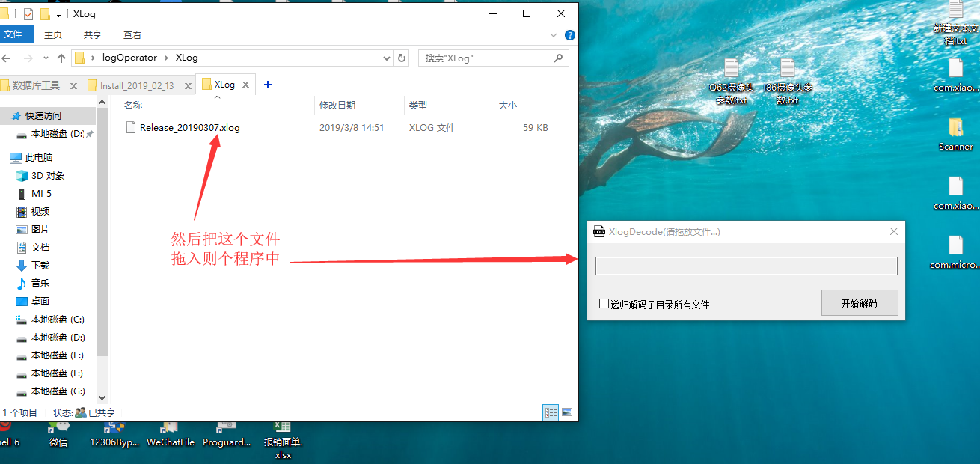Expand the address bar history dropdown

(386, 58)
